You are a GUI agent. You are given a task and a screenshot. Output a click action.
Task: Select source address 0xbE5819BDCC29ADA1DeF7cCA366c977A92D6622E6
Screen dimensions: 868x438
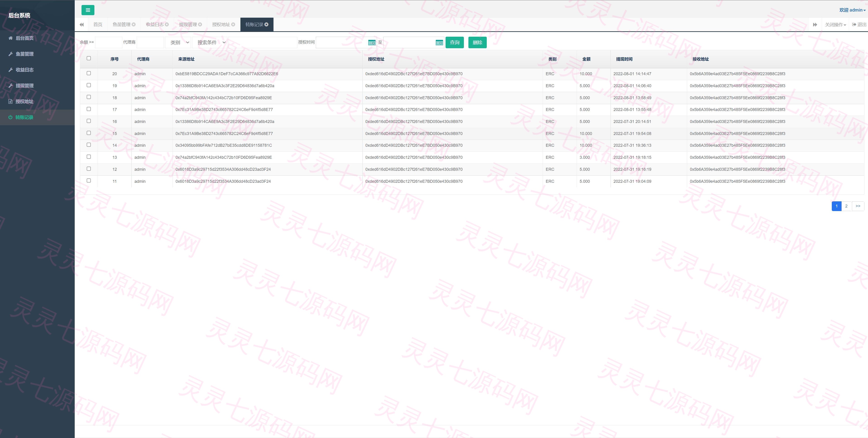(x=227, y=74)
